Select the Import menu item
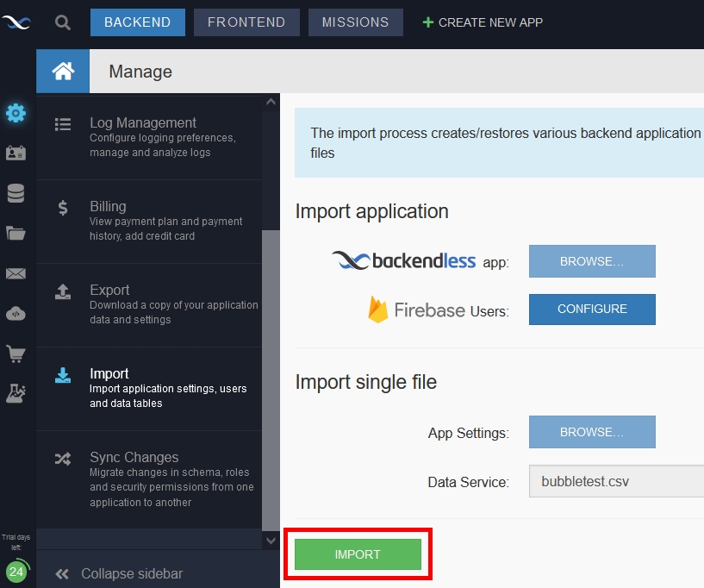 click(x=148, y=389)
